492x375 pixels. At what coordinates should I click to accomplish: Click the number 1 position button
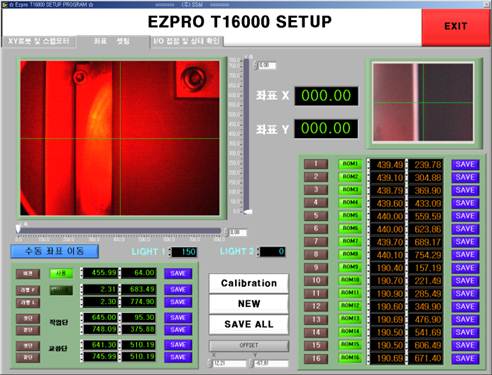click(316, 164)
